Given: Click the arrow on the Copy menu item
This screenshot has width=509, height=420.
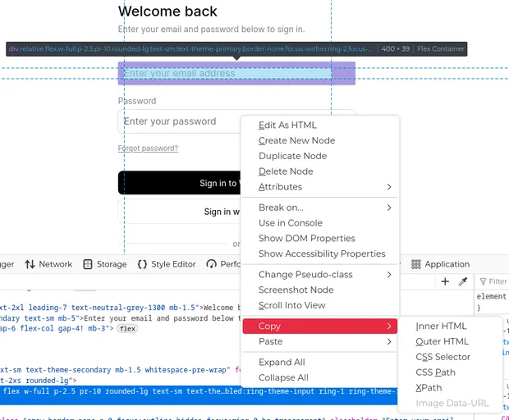Looking at the screenshot, I should pyautogui.click(x=389, y=326).
